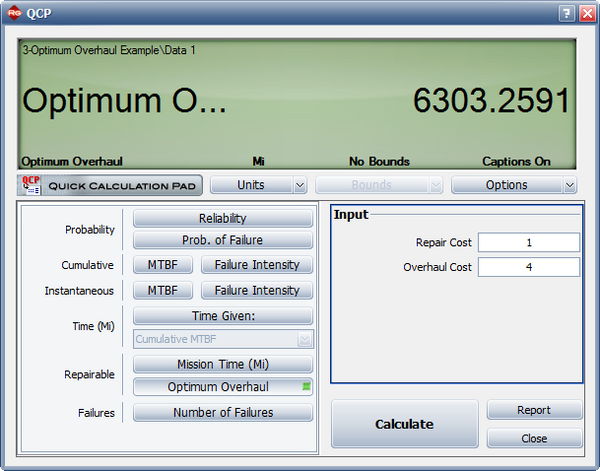Click the Repair Cost input field

tap(529, 243)
